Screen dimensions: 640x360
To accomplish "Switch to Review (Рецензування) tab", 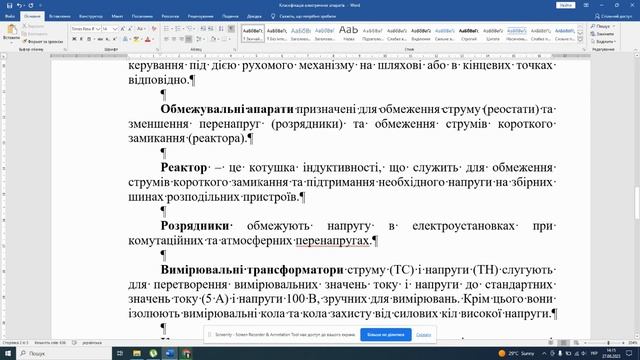I will coord(200,16).
